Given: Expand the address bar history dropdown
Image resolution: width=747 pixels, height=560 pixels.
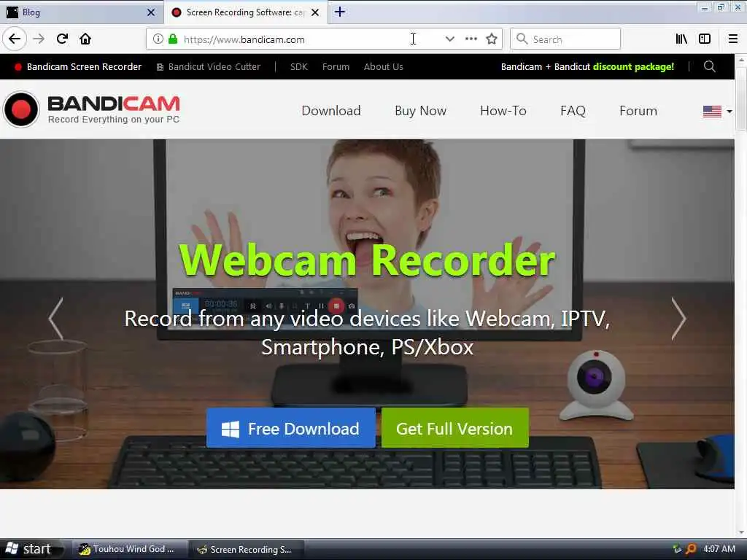Looking at the screenshot, I should tap(449, 39).
